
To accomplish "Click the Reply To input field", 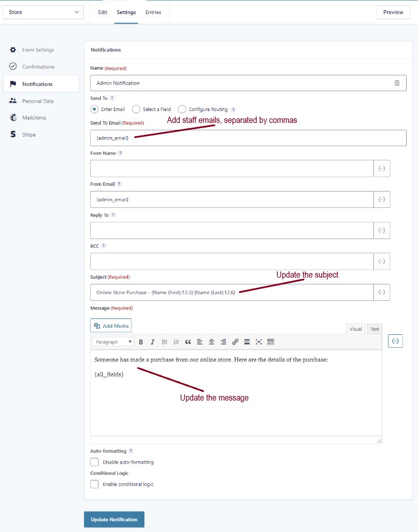I will pyautogui.click(x=232, y=231).
